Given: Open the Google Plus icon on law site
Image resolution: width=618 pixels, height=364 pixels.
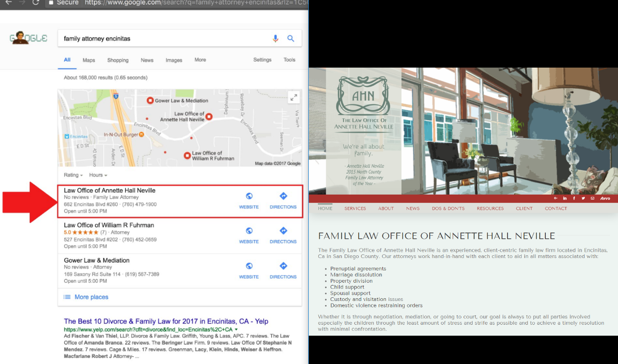Looking at the screenshot, I should [555, 198].
